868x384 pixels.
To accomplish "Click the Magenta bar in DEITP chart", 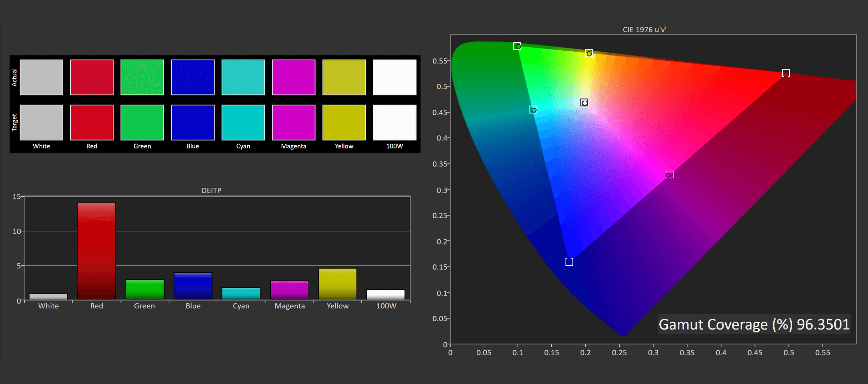I will pyautogui.click(x=290, y=290).
